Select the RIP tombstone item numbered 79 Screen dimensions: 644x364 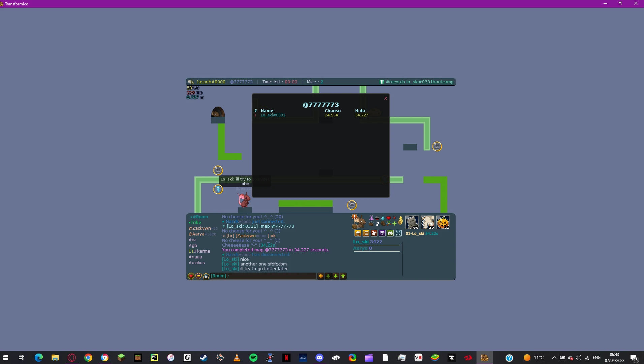pyautogui.click(x=412, y=223)
